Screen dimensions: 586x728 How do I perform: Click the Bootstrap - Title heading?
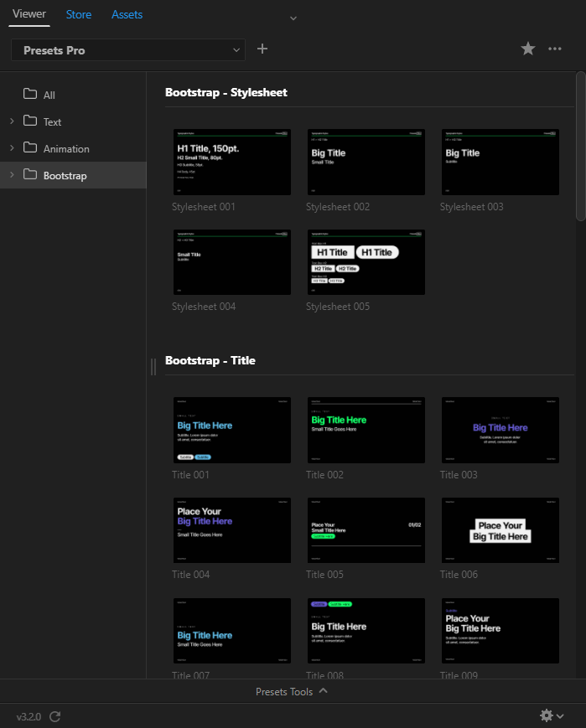click(210, 360)
